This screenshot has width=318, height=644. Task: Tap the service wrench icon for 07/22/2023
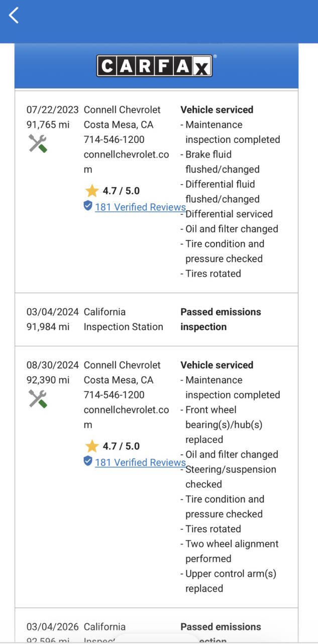[38, 143]
